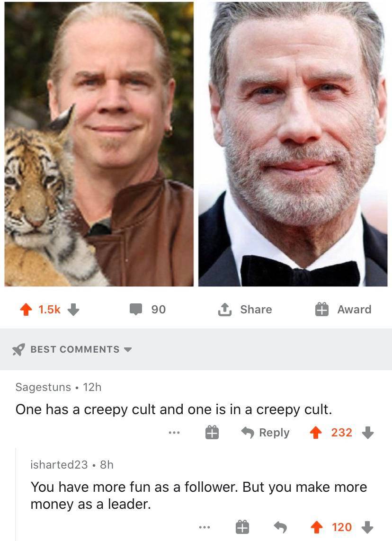The width and height of the screenshot is (392, 541).
Task: Open the post comments via comment bubble icon
Action: click(x=137, y=309)
